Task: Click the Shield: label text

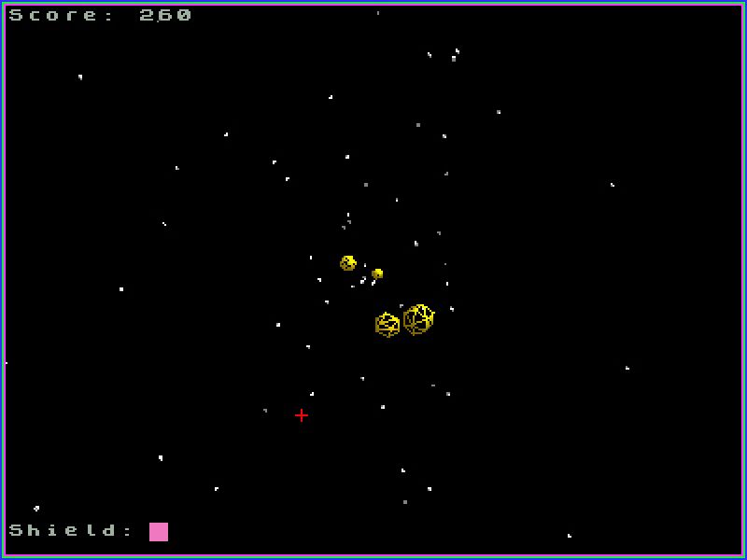Action: pos(70,530)
